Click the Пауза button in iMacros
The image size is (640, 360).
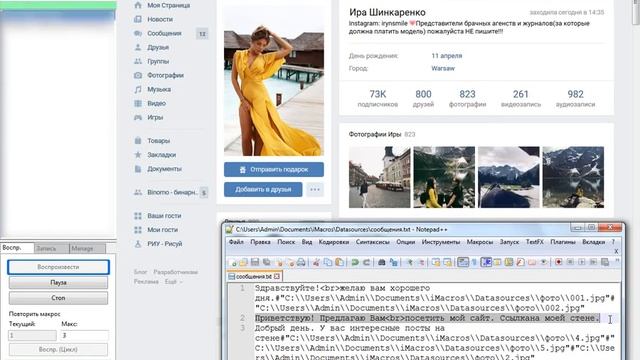(x=58, y=282)
